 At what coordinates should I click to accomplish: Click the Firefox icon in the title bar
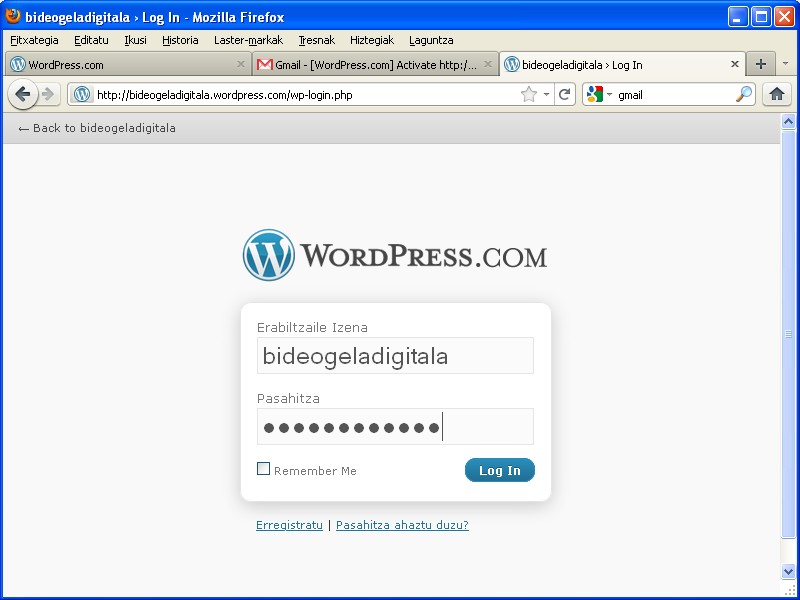(13, 16)
